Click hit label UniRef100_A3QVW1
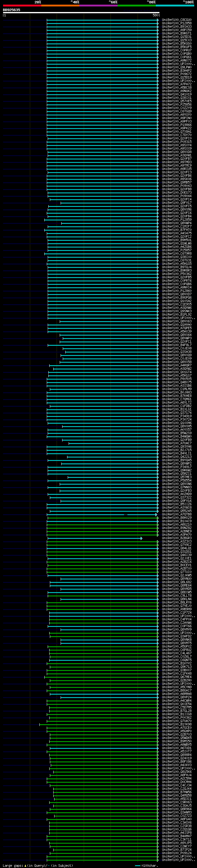 click(x=176, y=155)
